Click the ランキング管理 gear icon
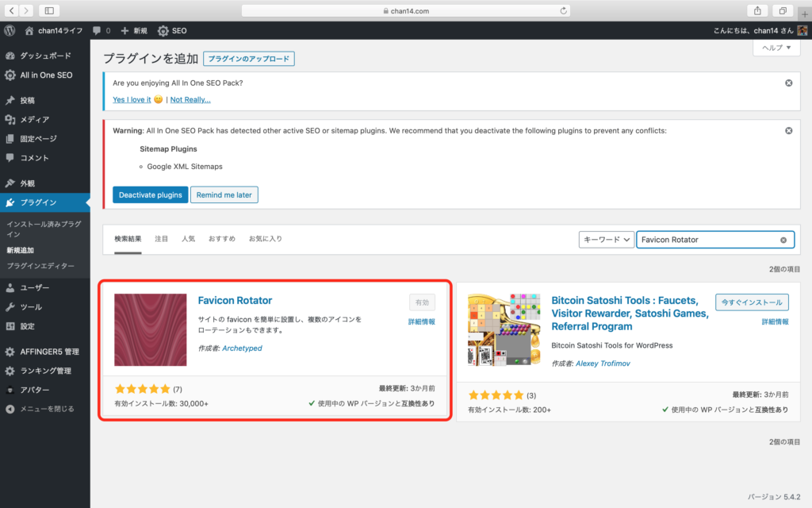This screenshot has height=508, width=812. pyautogui.click(x=10, y=371)
